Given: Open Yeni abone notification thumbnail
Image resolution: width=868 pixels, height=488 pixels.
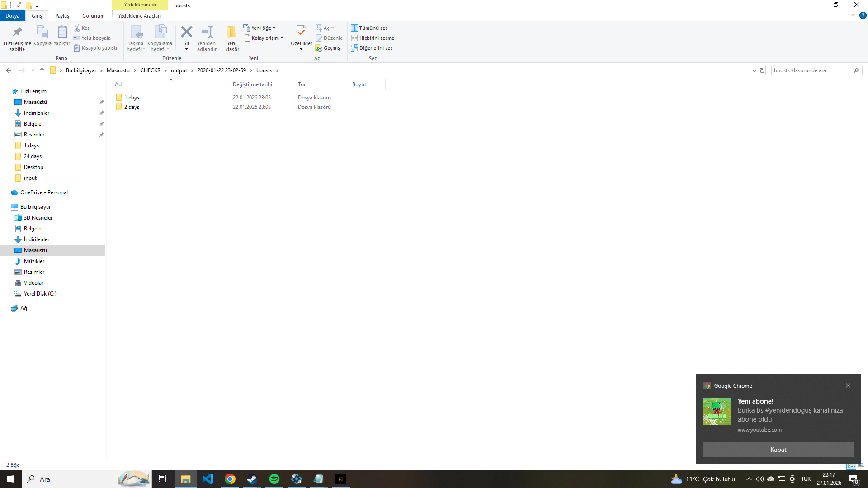Looking at the screenshot, I should coord(717,412).
